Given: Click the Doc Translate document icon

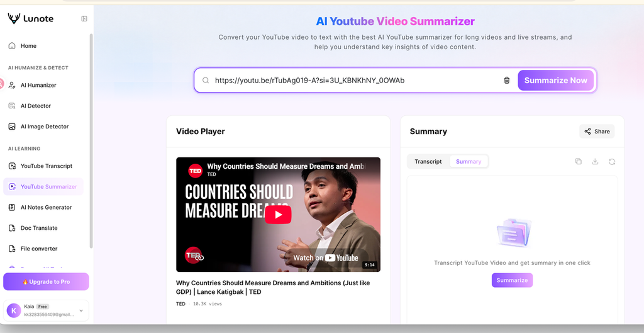Looking at the screenshot, I should point(12,228).
